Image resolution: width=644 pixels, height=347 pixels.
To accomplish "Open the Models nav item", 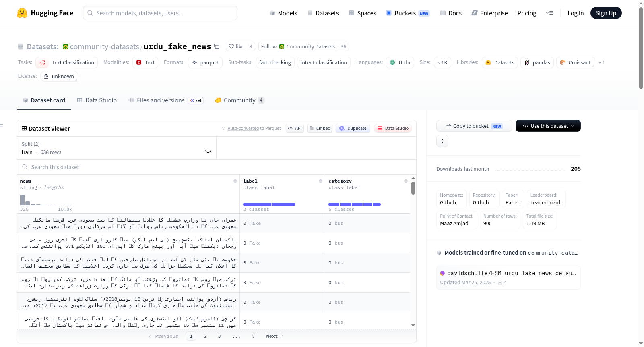I will click(283, 13).
